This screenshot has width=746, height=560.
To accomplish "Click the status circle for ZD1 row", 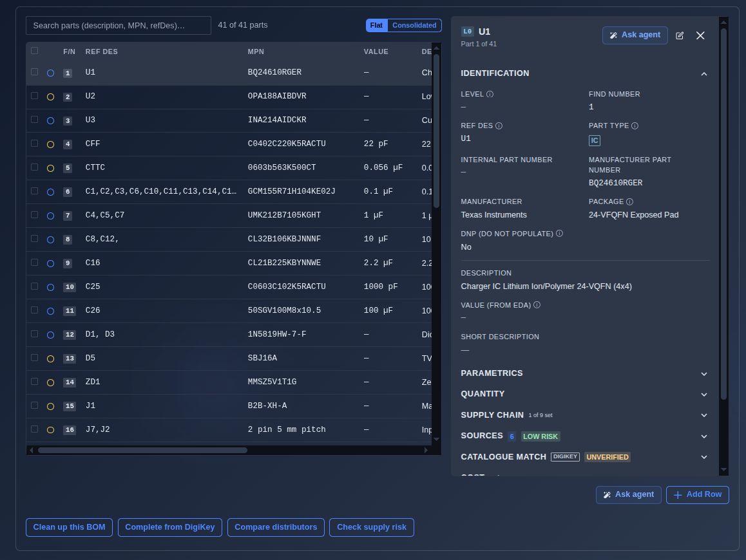I will pyautogui.click(x=50, y=383).
